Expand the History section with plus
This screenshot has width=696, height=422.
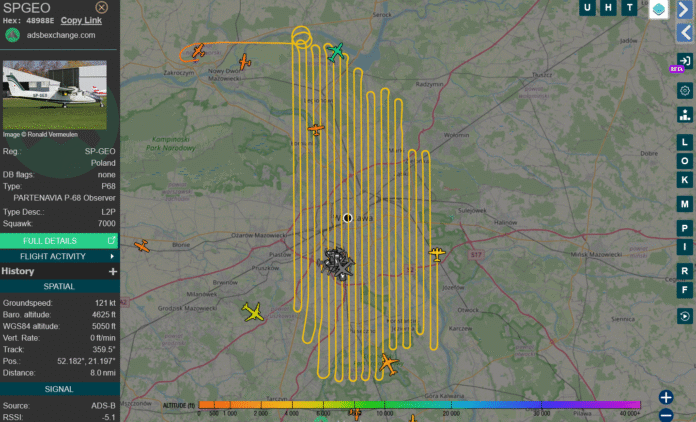113,271
